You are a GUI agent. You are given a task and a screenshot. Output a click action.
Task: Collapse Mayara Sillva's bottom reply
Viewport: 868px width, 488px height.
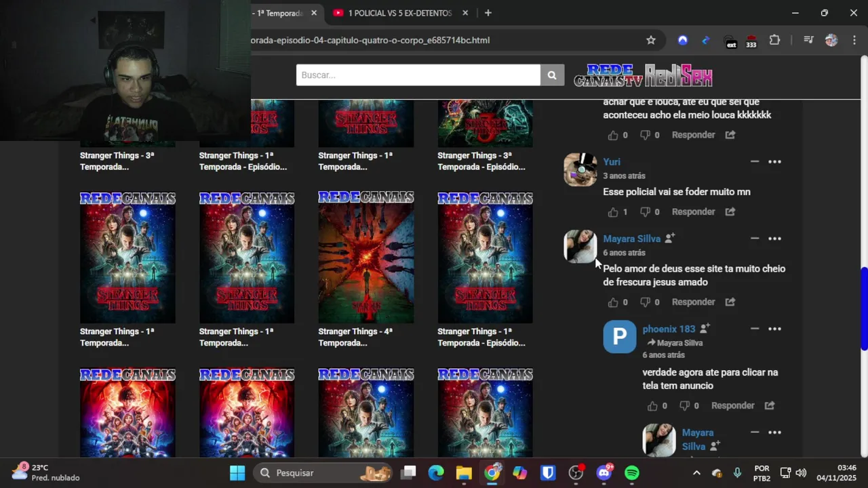tap(755, 432)
